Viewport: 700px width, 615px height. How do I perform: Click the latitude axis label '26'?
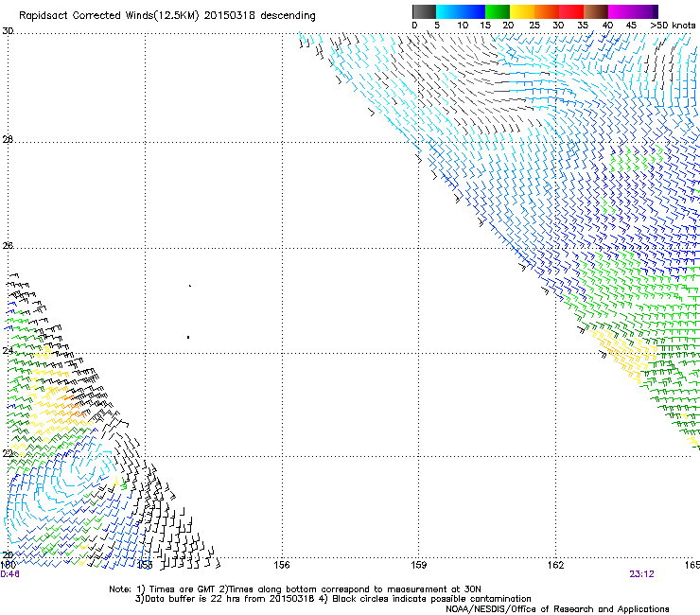pyautogui.click(x=8, y=246)
